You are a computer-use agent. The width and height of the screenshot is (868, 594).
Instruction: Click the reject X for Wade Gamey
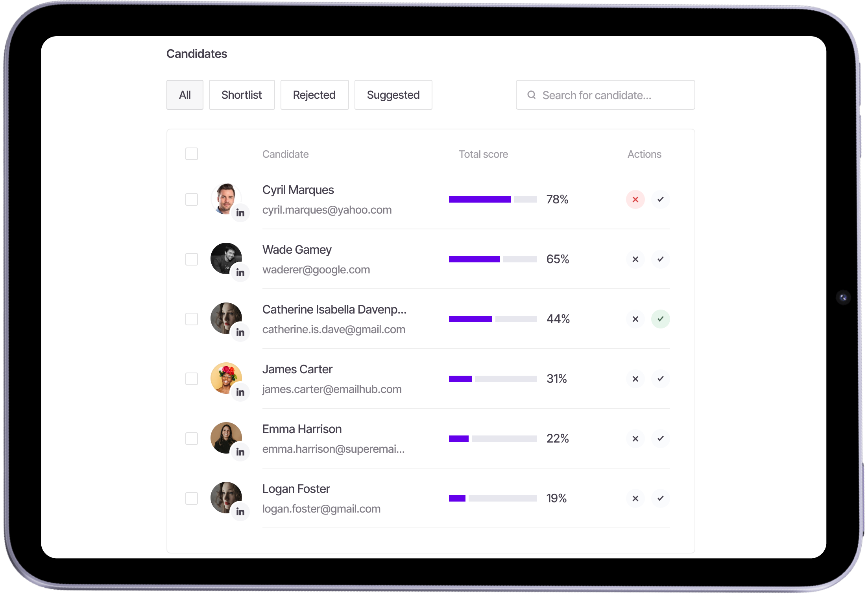(635, 259)
